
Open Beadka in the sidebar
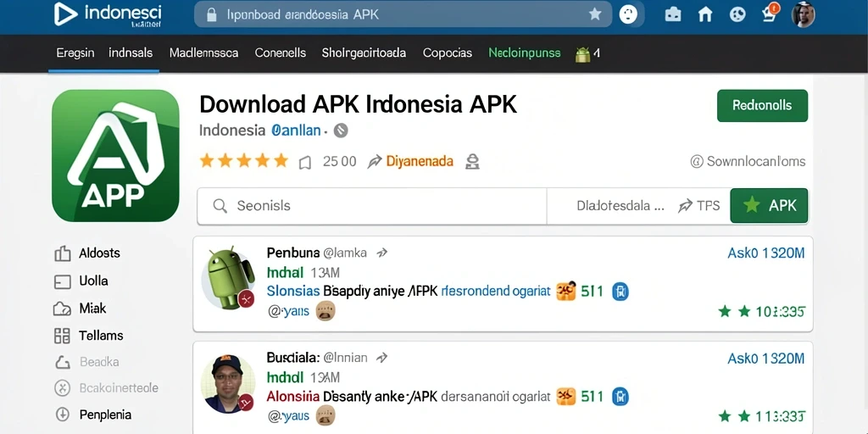[x=87, y=362]
